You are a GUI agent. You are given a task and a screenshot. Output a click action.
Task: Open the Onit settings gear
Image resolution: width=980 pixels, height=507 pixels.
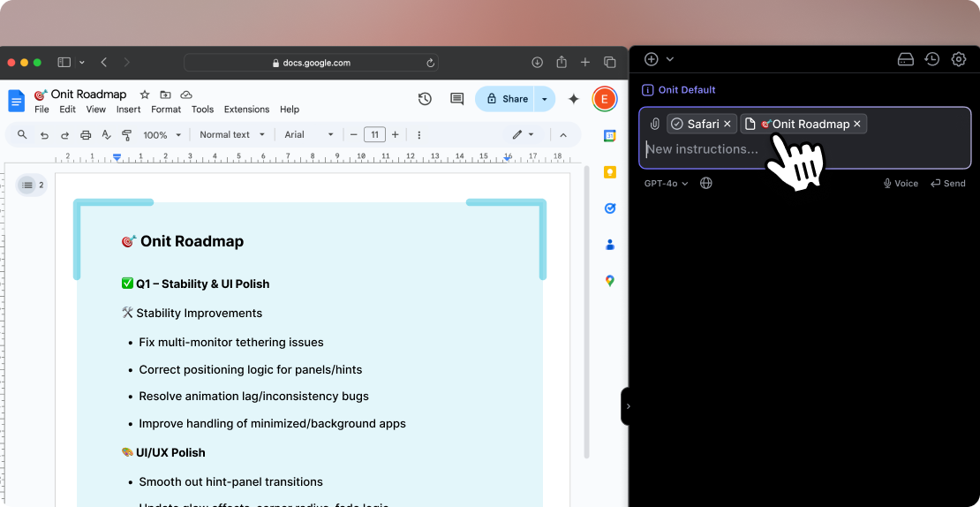958,59
